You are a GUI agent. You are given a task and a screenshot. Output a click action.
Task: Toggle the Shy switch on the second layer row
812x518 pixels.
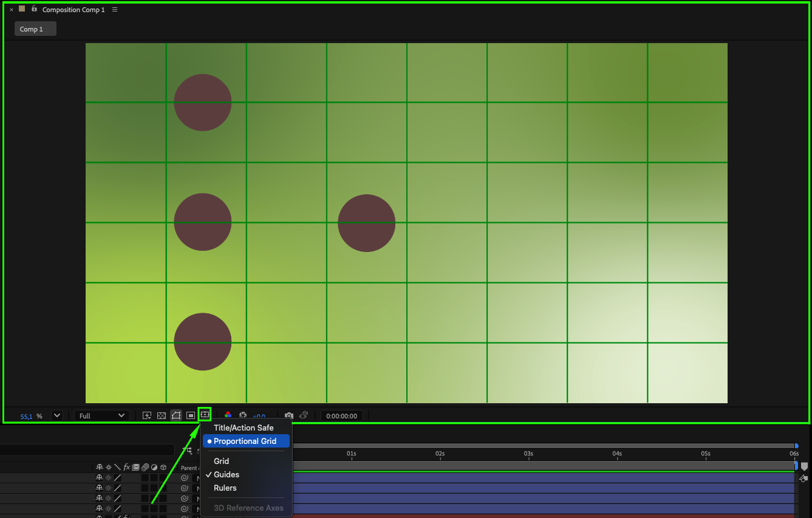[99, 488]
